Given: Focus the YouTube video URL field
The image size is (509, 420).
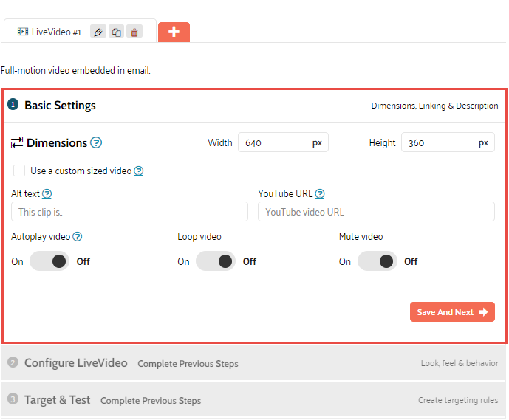Looking at the screenshot, I should [376, 212].
